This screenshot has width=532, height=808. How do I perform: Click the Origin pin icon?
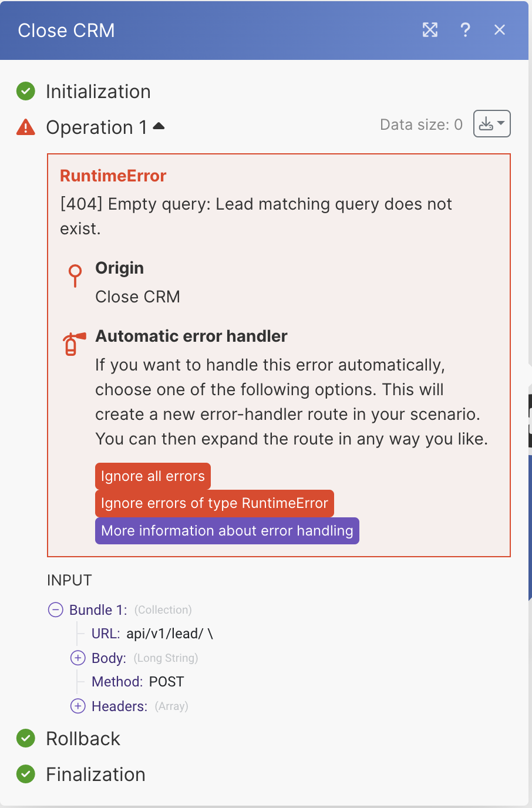point(75,275)
